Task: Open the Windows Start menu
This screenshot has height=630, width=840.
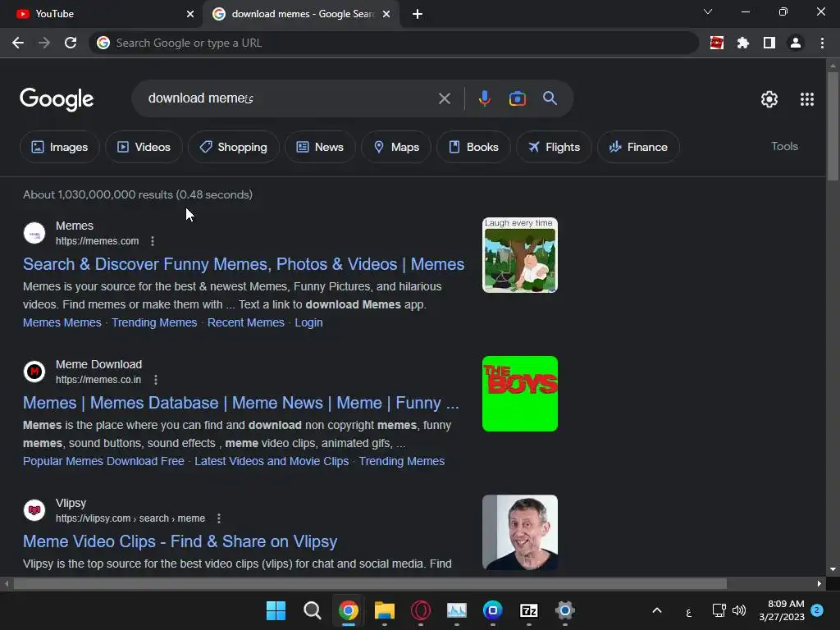Action: 276,610
